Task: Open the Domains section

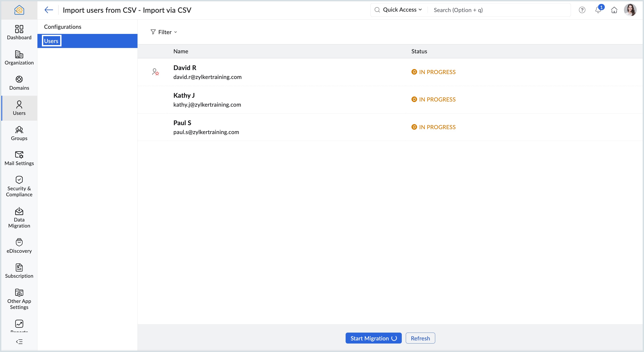Action: tap(19, 83)
